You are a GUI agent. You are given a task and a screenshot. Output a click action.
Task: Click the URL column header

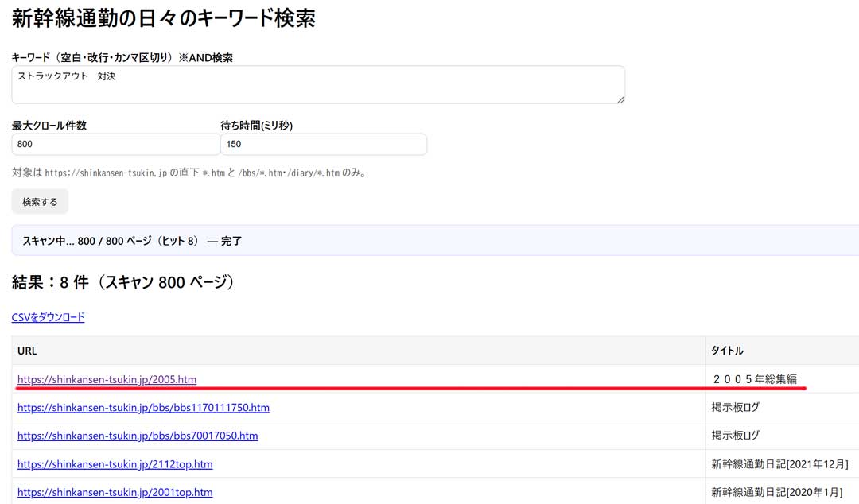click(27, 351)
